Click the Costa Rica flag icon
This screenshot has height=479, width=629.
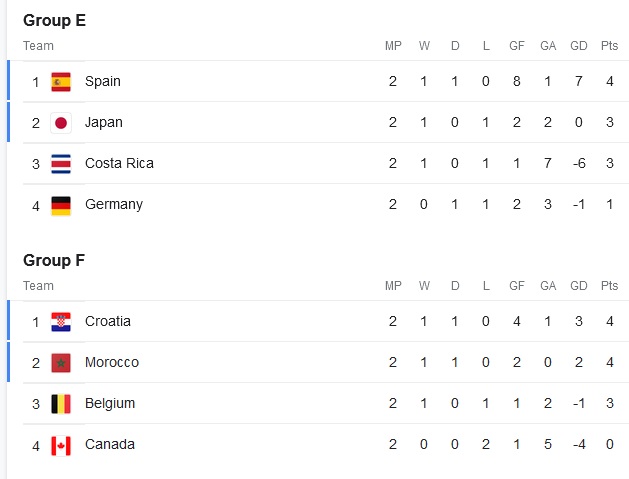[x=61, y=163]
